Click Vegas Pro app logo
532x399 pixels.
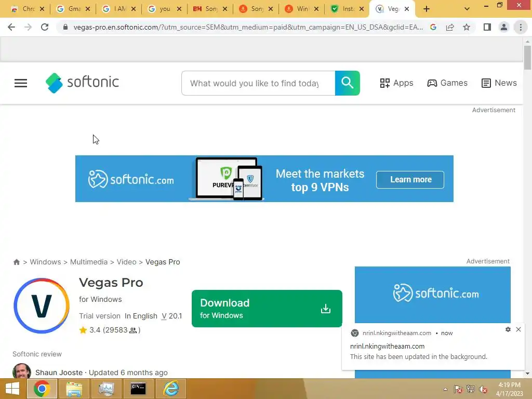[42, 305]
